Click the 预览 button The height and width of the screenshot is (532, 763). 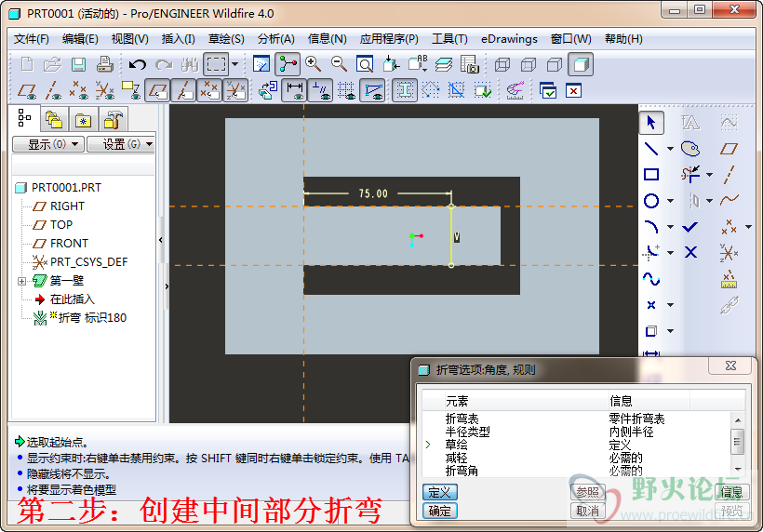732,511
